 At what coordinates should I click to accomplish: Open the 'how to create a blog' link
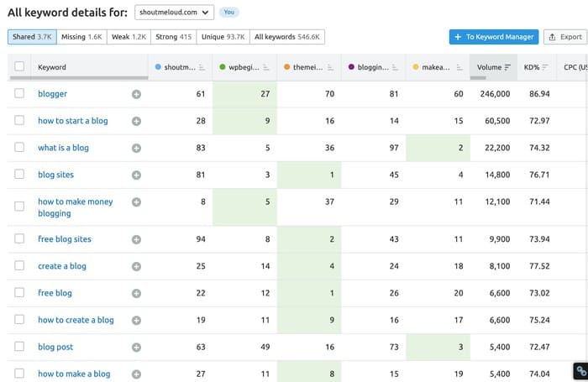pyautogui.click(x=76, y=320)
